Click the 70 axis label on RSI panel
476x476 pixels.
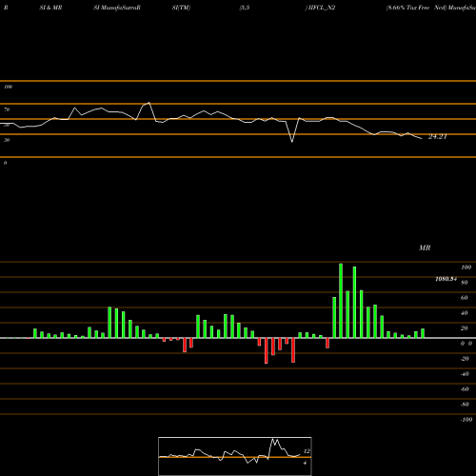pyautogui.click(x=7, y=109)
